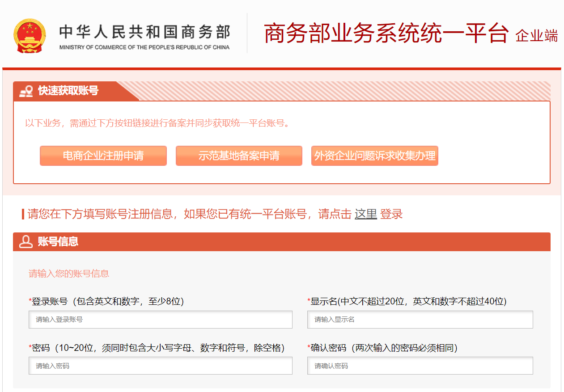Click the 商务部业务系统统一平台 heading
Viewport: 564px width, 392px height.
[x=386, y=34]
